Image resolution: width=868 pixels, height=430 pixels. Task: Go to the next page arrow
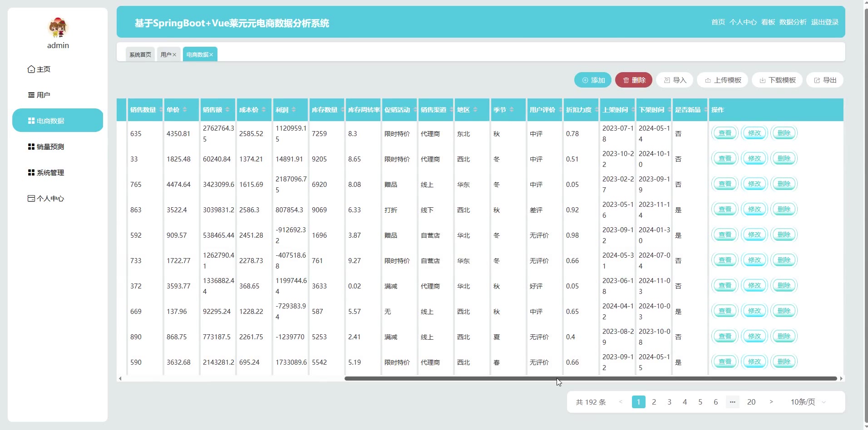pos(771,402)
